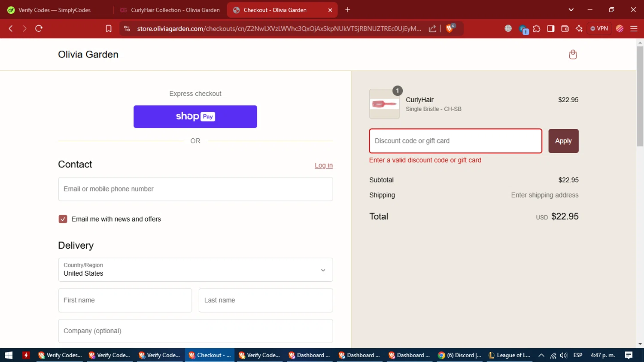Viewport: 644px width, 362px height.
Task: Open the Country/Region dropdown
Action: coord(195,270)
